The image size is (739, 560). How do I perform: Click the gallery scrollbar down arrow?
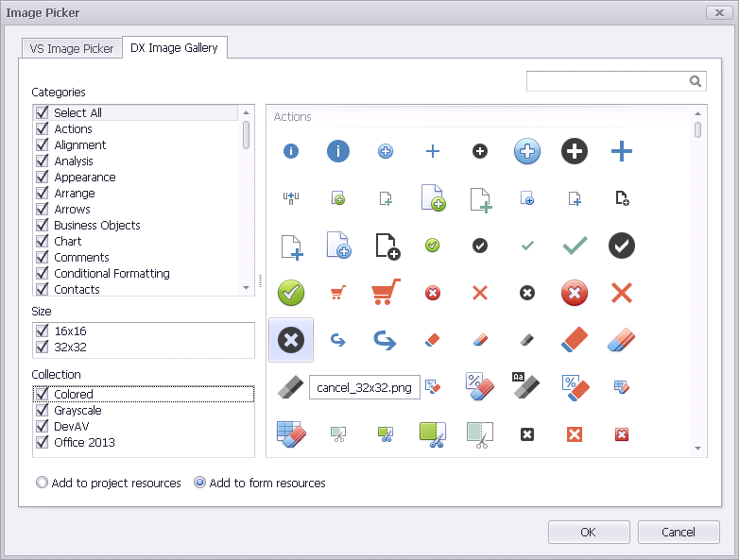[x=698, y=449]
